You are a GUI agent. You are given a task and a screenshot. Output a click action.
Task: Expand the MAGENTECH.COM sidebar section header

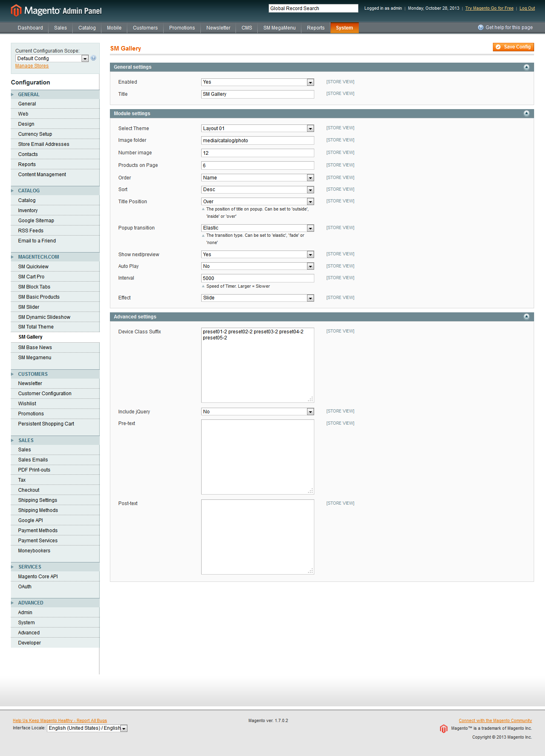coord(55,257)
